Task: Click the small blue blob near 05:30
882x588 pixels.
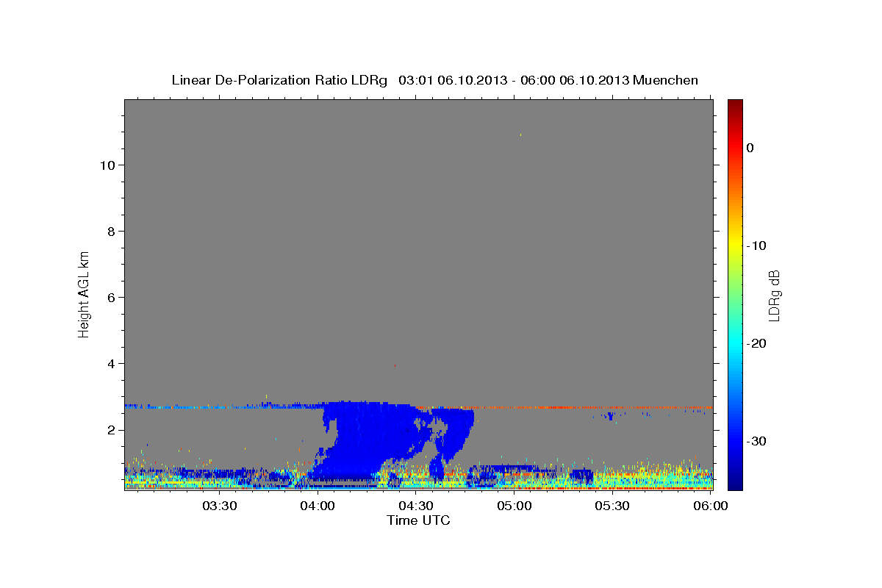Action: click(610, 416)
